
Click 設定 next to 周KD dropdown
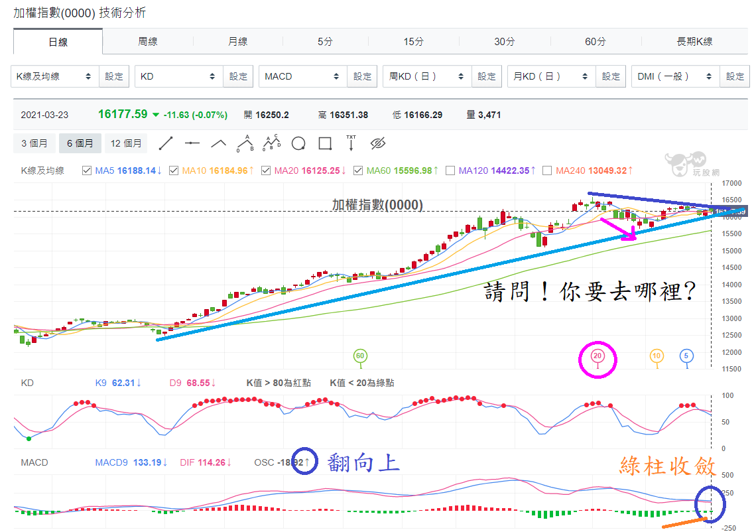(487, 76)
